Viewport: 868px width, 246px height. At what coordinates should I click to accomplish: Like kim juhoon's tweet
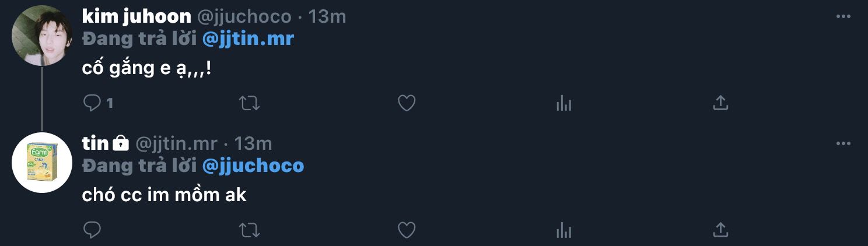[x=406, y=103]
